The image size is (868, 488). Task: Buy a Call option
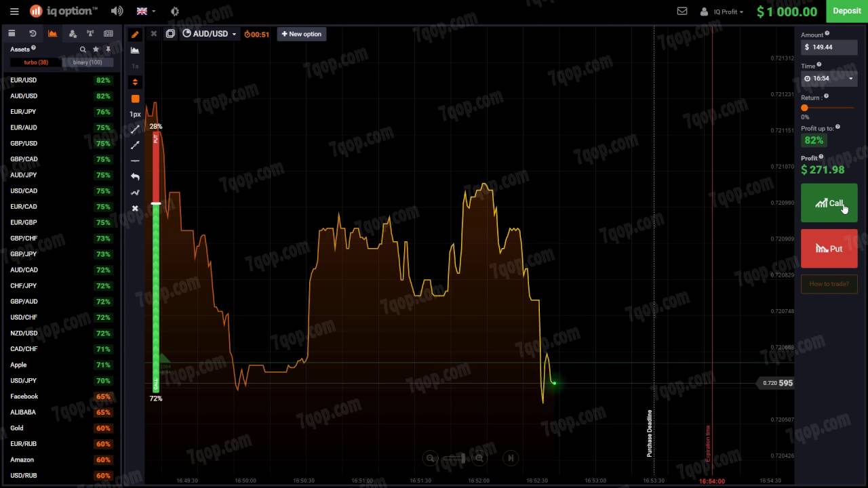pos(829,203)
